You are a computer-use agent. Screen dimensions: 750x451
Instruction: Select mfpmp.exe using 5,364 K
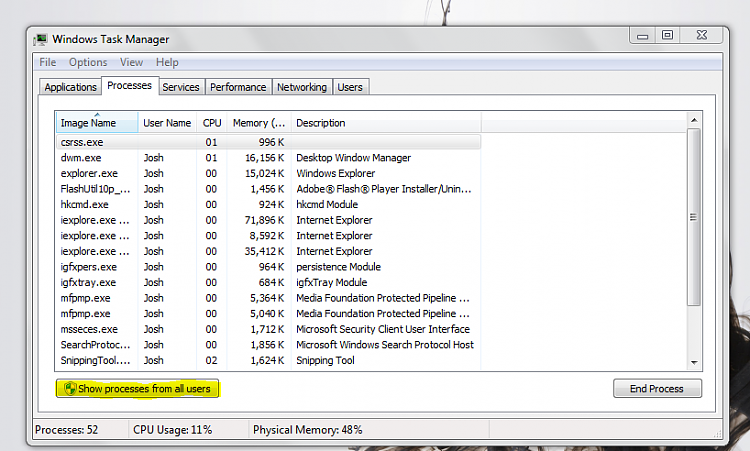268,298
